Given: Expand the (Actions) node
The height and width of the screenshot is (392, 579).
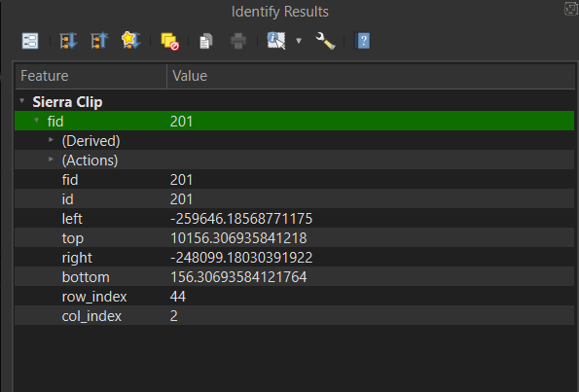Looking at the screenshot, I should [51, 160].
